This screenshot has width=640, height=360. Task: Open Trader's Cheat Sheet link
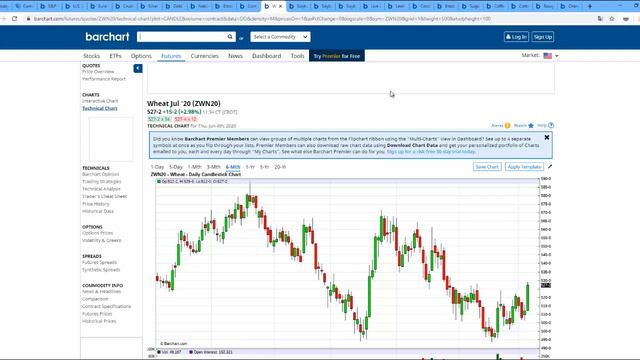[104, 196]
